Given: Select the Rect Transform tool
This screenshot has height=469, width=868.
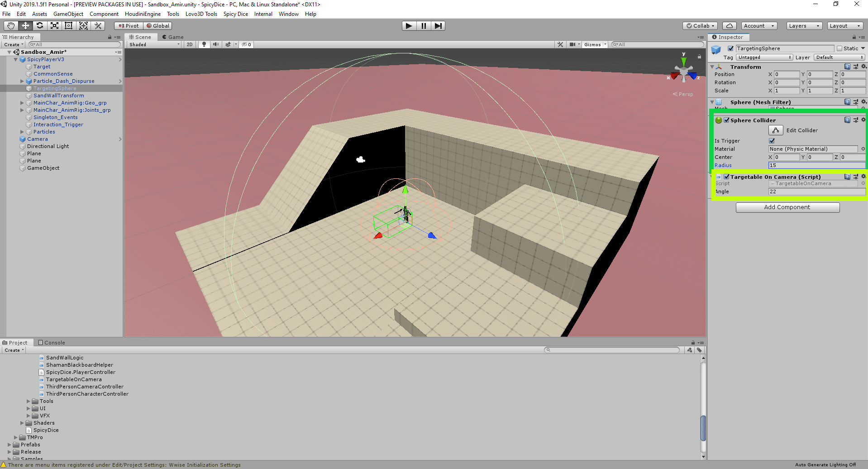Looking at the screenshot, I should pyautogui.click(x=68, y=26).
